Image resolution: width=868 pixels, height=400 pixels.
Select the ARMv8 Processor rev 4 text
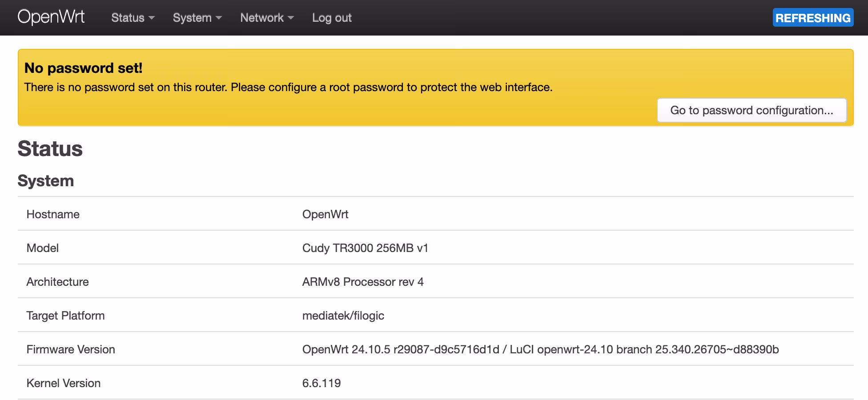pos(363,282)
